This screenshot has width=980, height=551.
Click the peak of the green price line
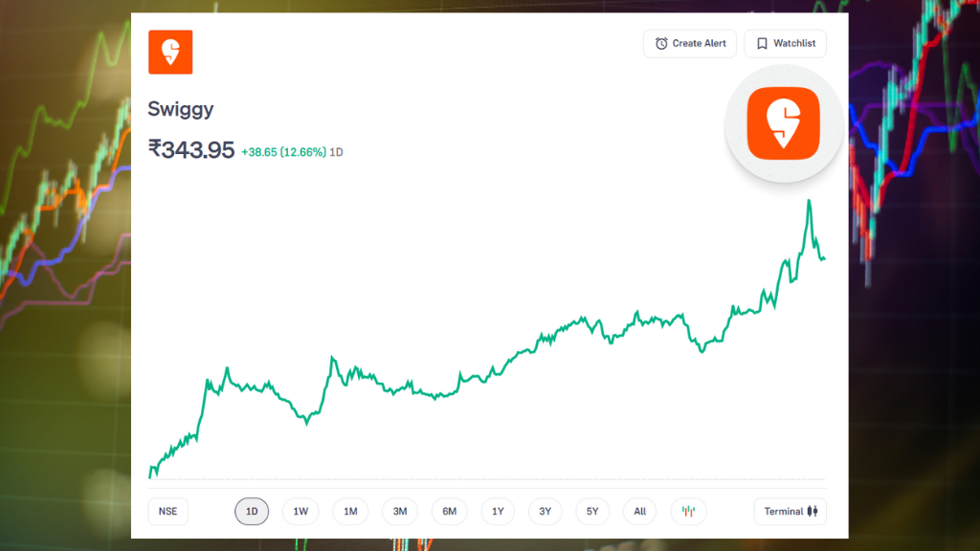coord(809,201)
